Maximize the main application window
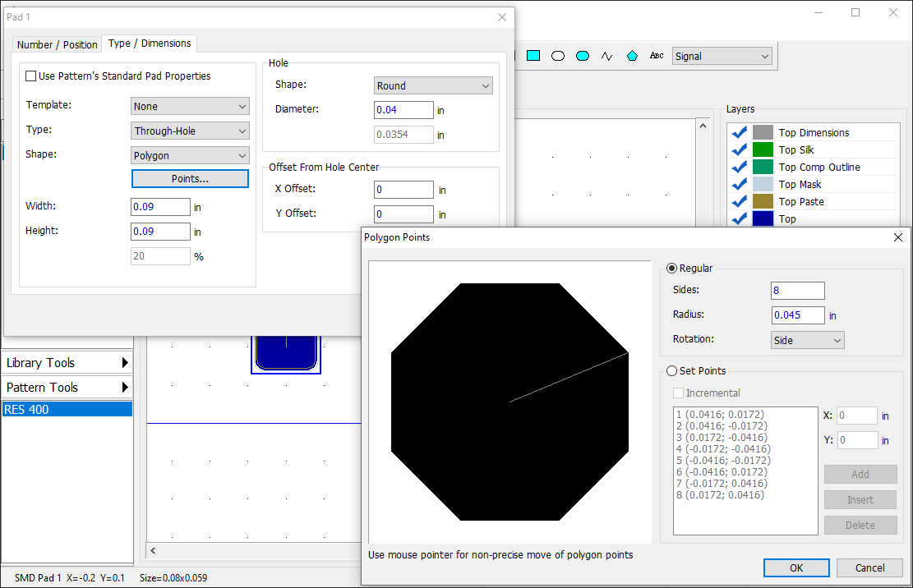Viewport: 913px width, 588px height. [x=855, y=13]
